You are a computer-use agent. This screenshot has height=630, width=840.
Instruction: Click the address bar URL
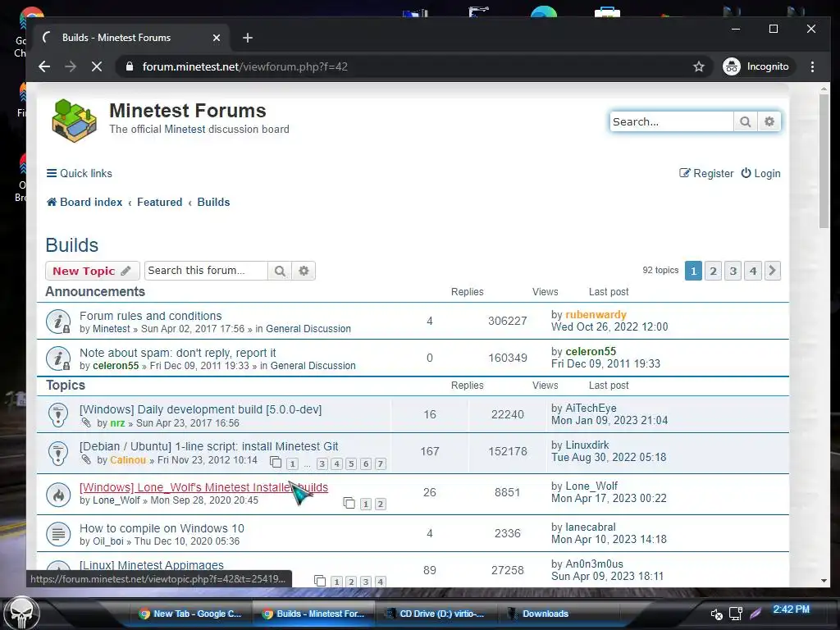(x=244, y=66)
